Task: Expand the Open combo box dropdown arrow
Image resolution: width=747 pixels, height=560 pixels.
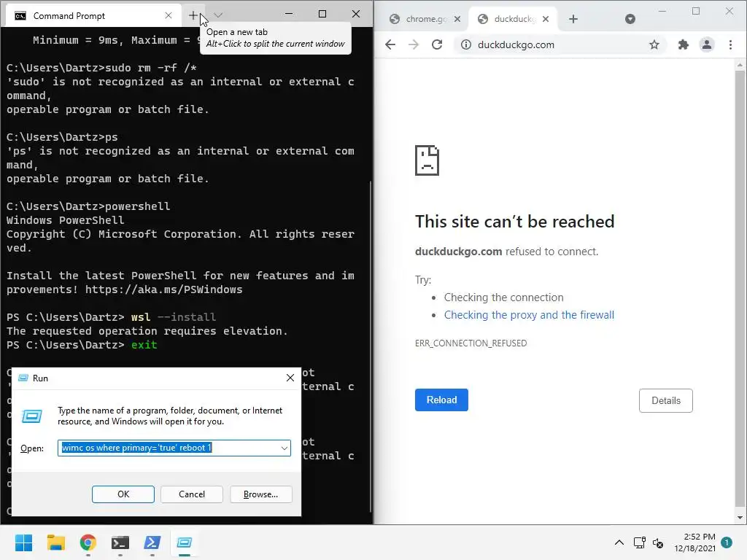Action: 284,448
